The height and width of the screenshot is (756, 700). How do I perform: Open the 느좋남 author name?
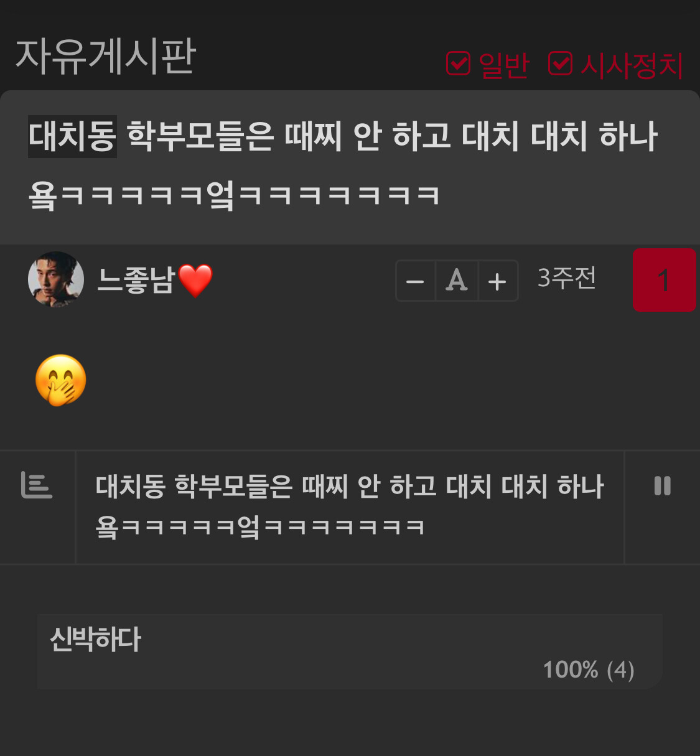coord(136,280)
